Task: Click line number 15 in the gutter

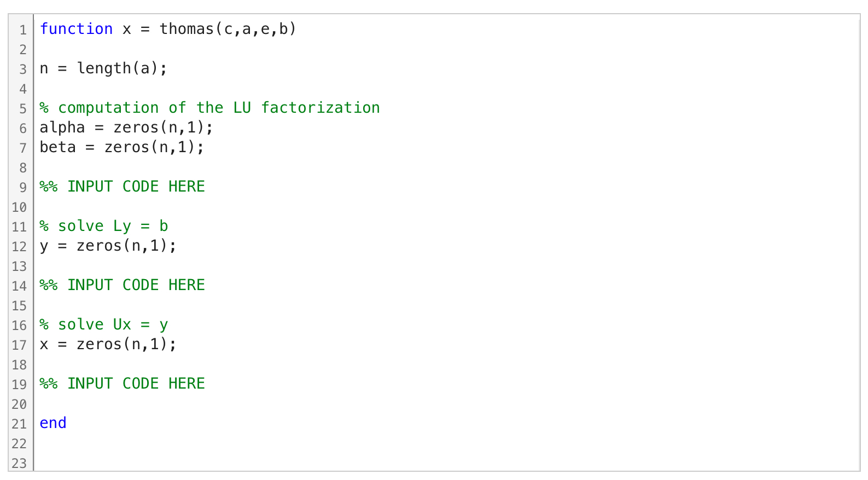Action: pos(19,306)
